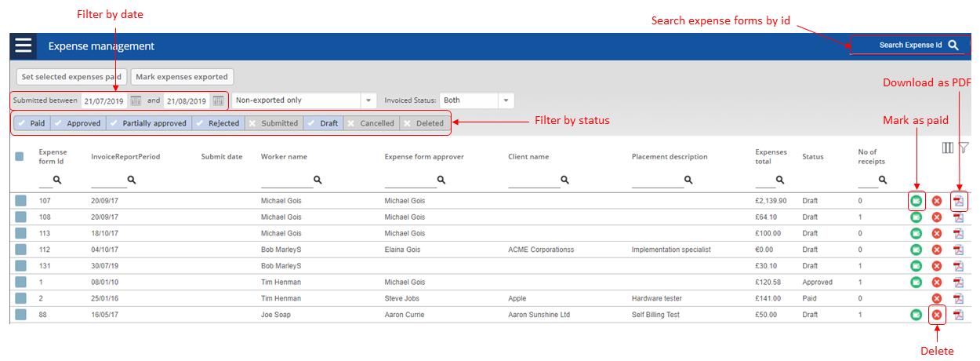The height and width of the screenshot is (361, 980).
Task: Click Set selected expenses paid button
Action: click(71, 77)
